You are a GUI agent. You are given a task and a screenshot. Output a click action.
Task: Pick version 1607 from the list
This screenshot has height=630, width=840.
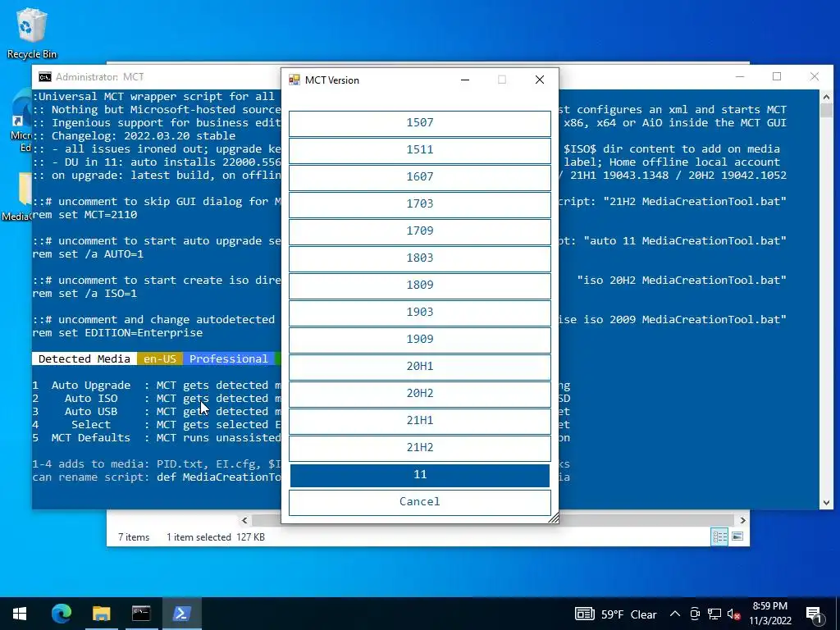point(419,177)
